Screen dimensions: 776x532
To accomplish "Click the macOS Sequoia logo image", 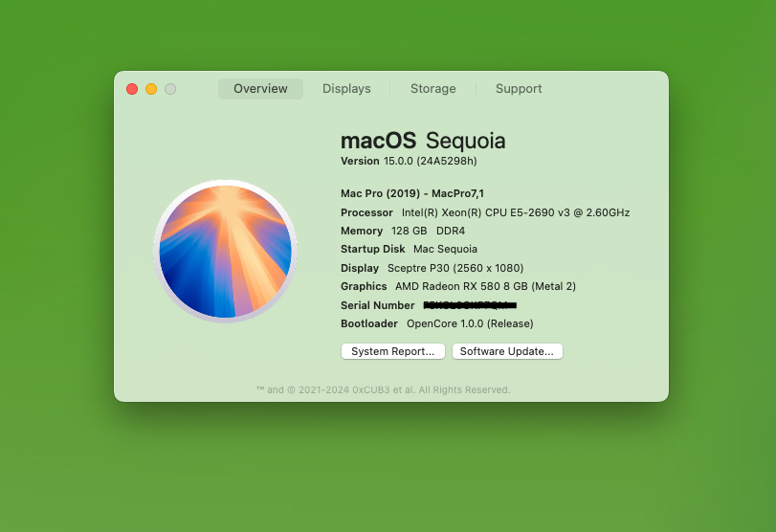I will 225,251.
